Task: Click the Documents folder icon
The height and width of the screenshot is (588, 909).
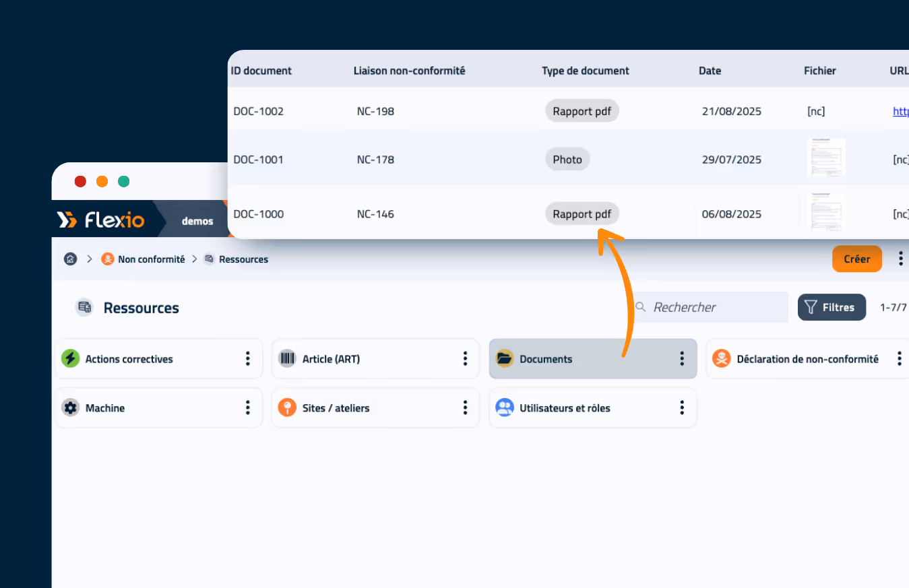Action: click(x=505, y=358)
